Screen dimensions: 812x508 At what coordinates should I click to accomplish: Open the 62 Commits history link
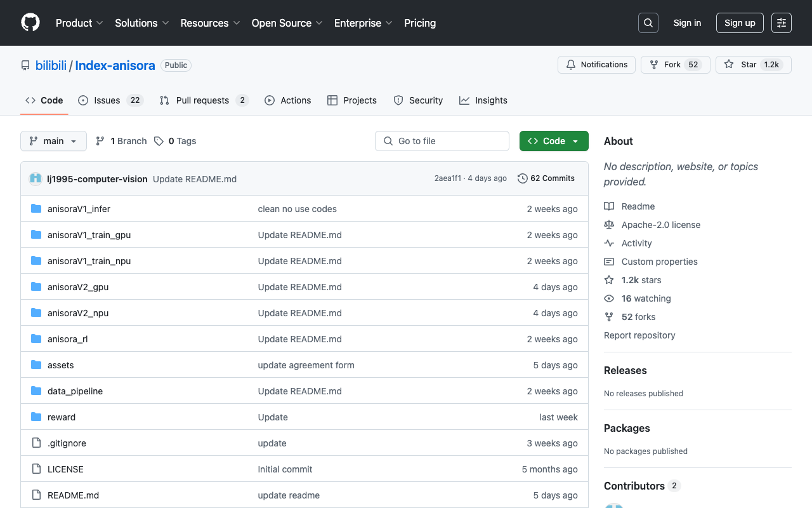coord(546,178)
